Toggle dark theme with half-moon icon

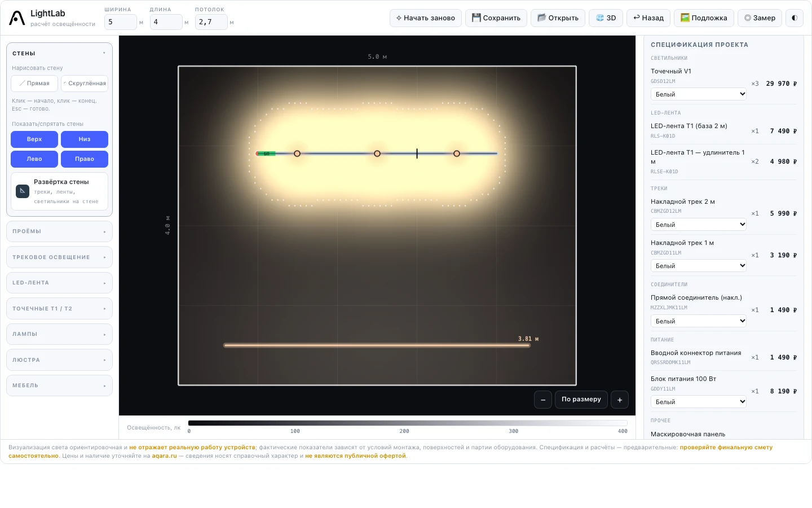point(795,18)
